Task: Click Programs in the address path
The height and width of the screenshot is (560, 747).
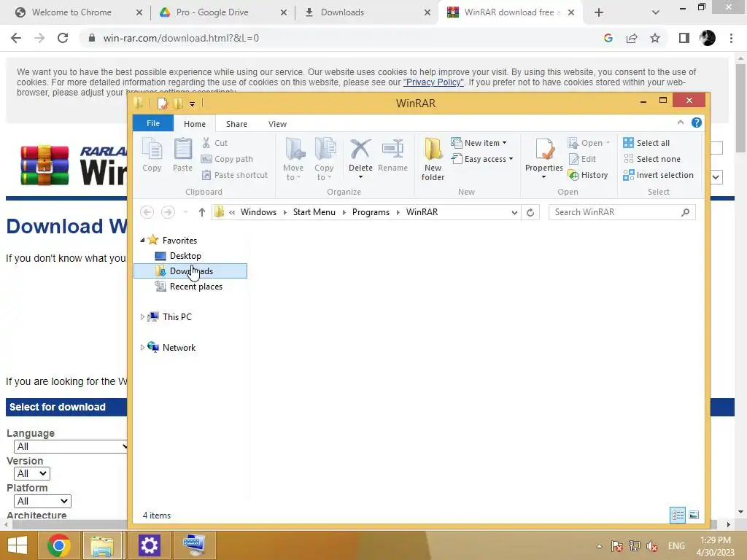Action: pyautogui.click(x=371, y=212)
